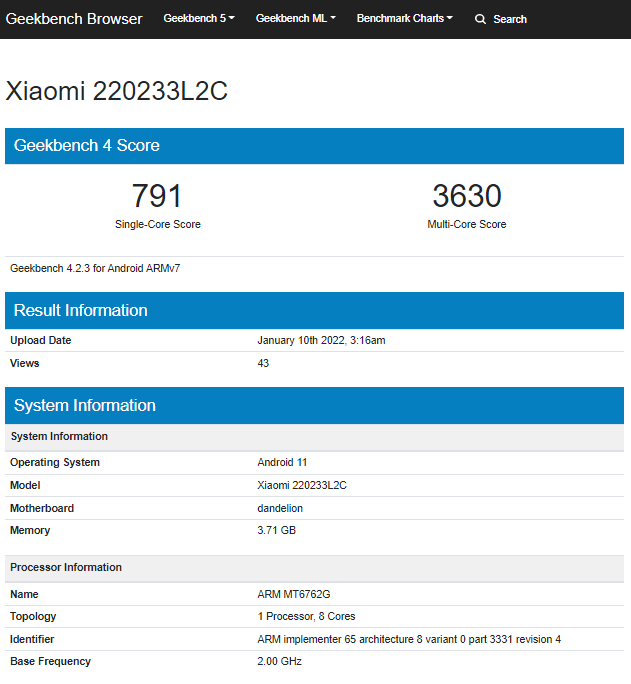Viewport: 631px width, 684px height.
Task: Click the Single-Core Score label
Action: (x=158, y=224)
